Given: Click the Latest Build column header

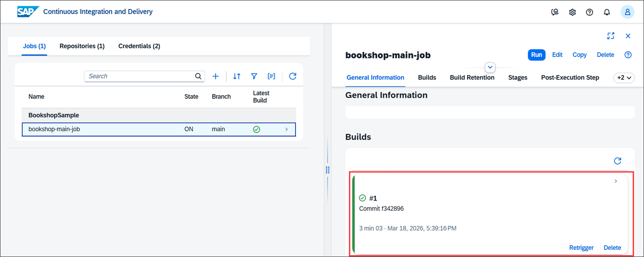Looking at the screenshot, I should point(261,97).
